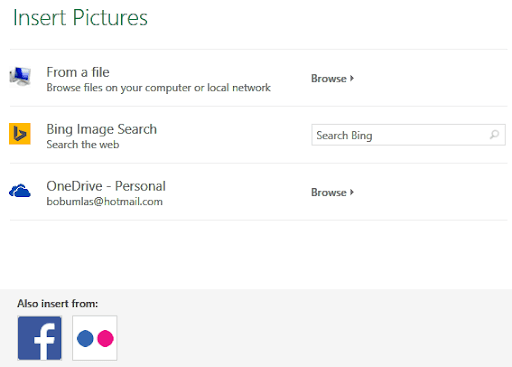Image resolution: width=512 pixels, height=367 pixels.
Task: Click the Search the web description
Action: point(83,144)
